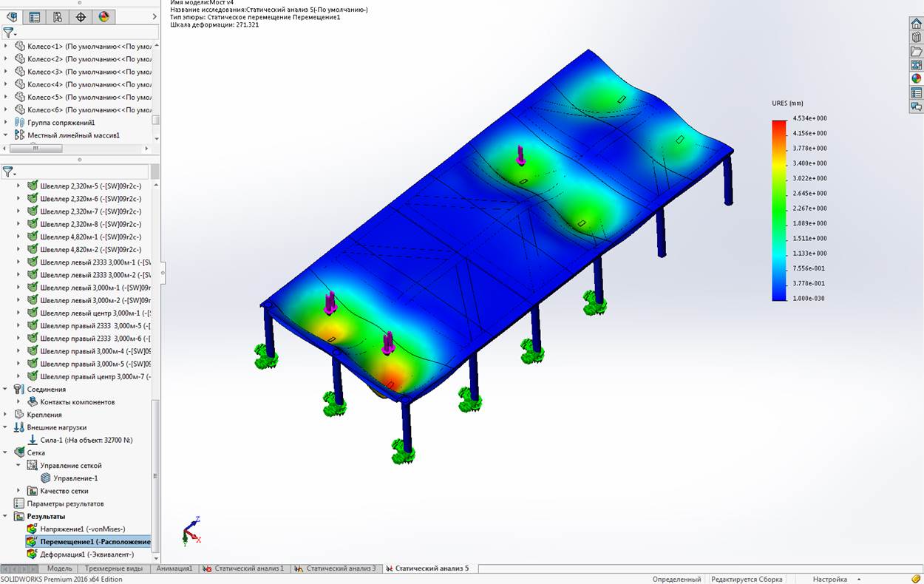Select Колесо<4> in the feature tree

[89, 84]
